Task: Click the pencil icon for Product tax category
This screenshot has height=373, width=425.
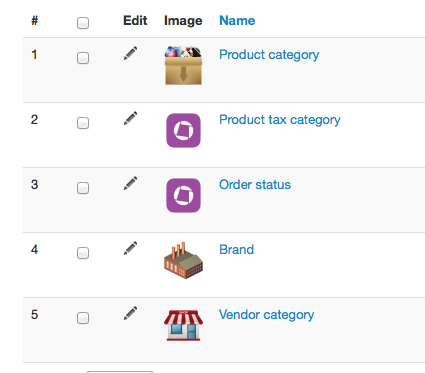Action: 130,118
